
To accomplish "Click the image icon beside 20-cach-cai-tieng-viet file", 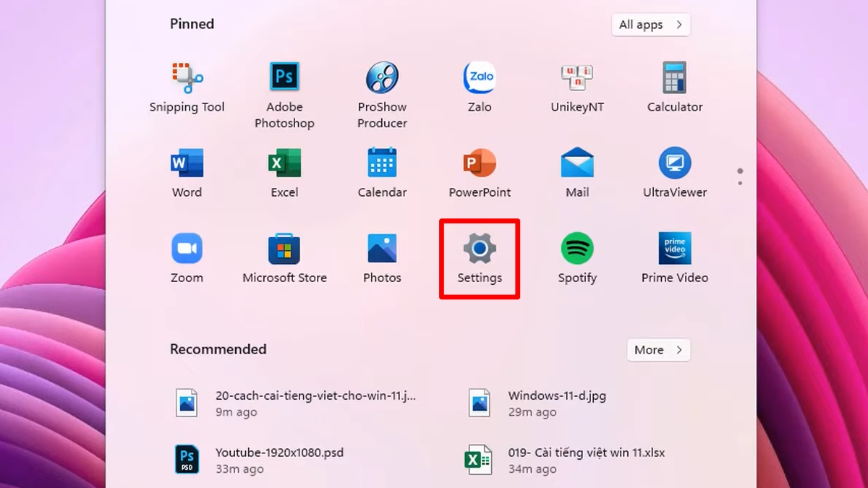I will click(187, 403).
